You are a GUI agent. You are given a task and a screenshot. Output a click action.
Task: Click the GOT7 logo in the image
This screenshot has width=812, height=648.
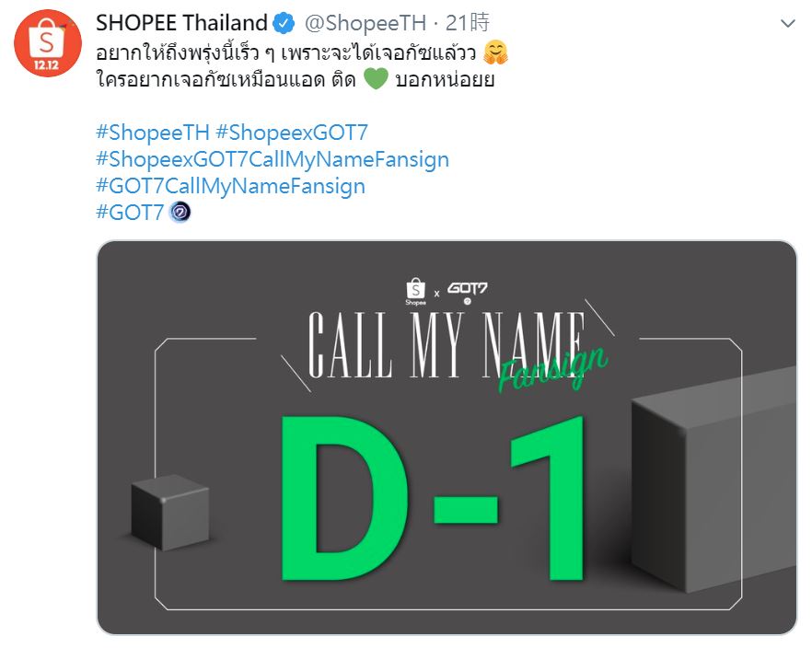click(467, 292)
